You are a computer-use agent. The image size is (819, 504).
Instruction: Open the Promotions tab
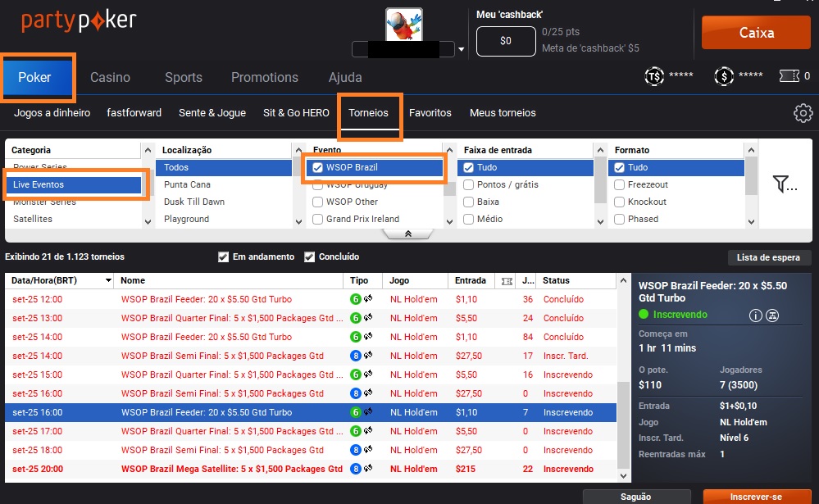265,77
